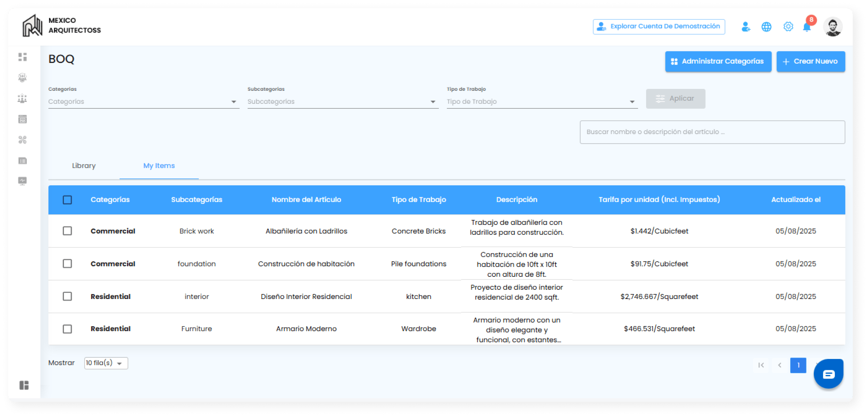Screen dimensions: 868x417
Task: Select the My Items tab
Action: point(159,165)
